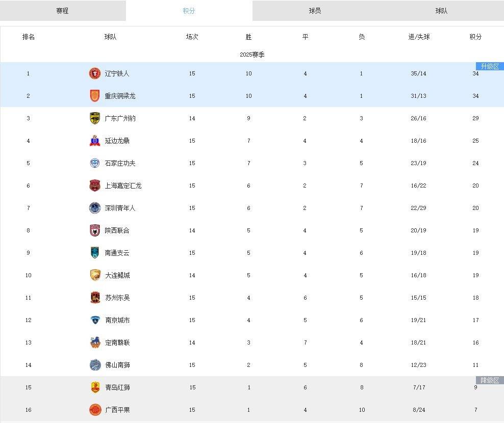Click the 上海嘉定汇龙 team logo
The height and width of the screenshot is (423, 504).
[95, 186]
